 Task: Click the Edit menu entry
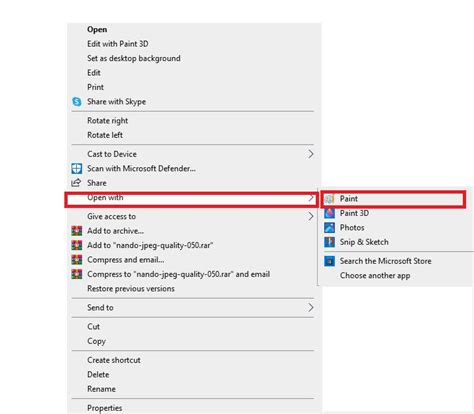[x=94, y=73]
